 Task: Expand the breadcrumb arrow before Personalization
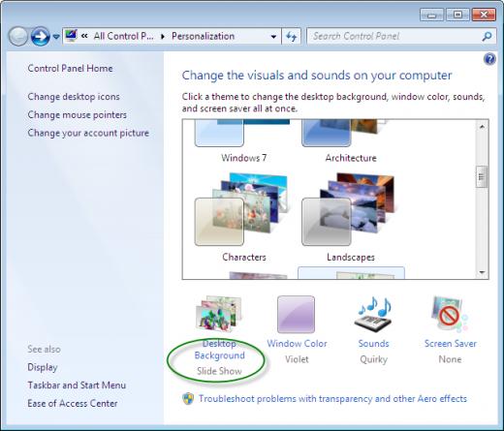tap(163, 37)
